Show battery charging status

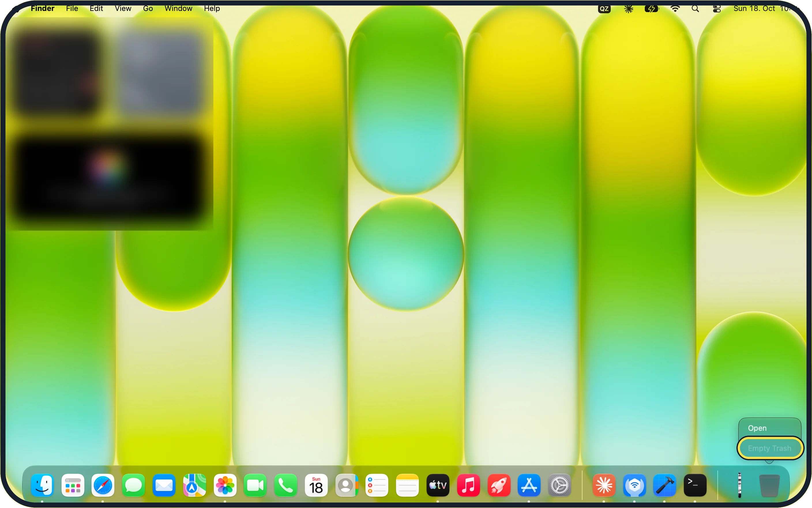pyautogui.click(x=652, y=9)
